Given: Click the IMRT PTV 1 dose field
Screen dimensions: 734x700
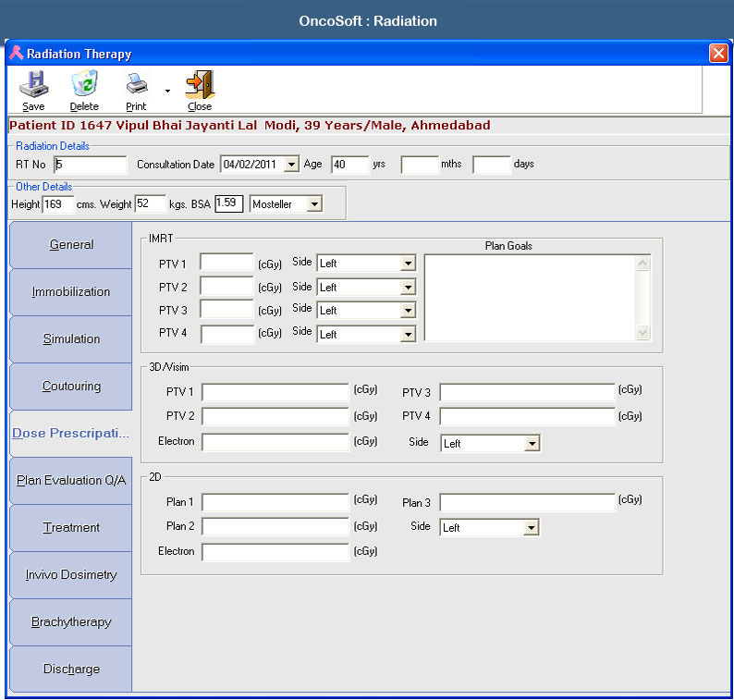Looking at the screenshot, I should 227,263.
